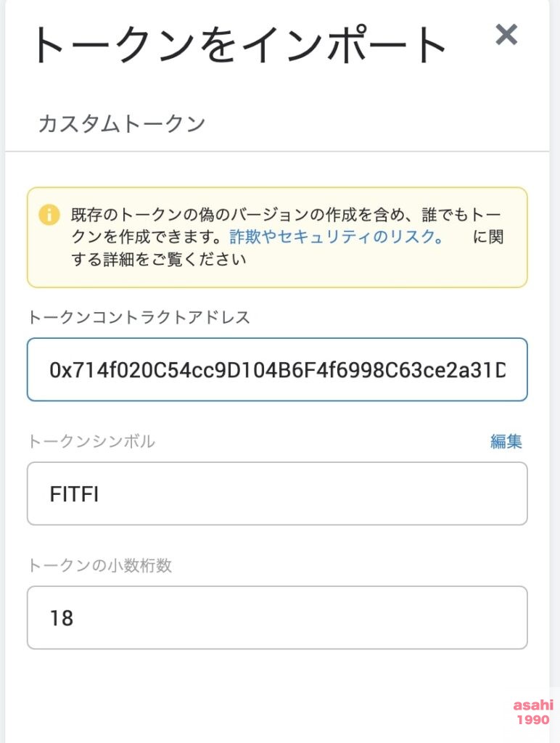Select the カスタムトークン tab

click(121, 124)
